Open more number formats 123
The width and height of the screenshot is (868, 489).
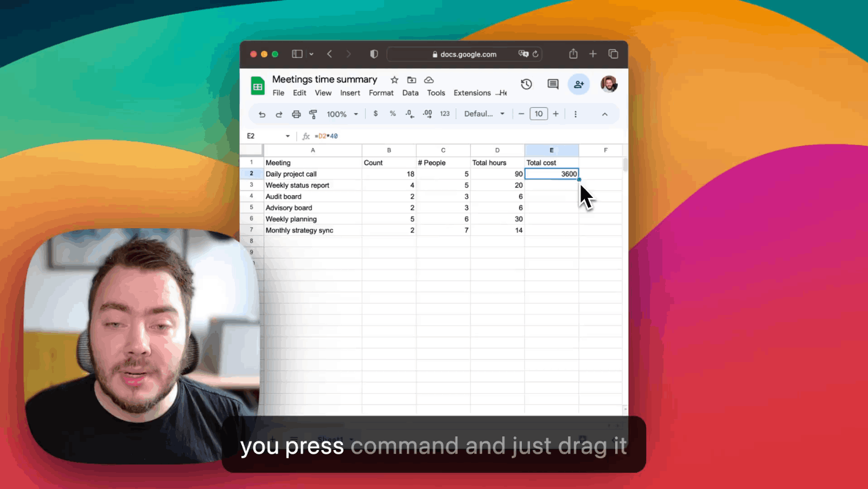[445, 114]
